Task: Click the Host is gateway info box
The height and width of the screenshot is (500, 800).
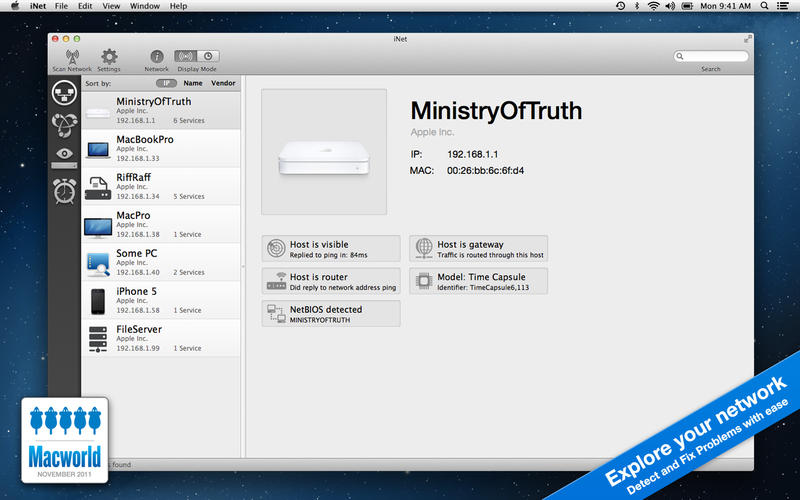Action: [478, 249]
